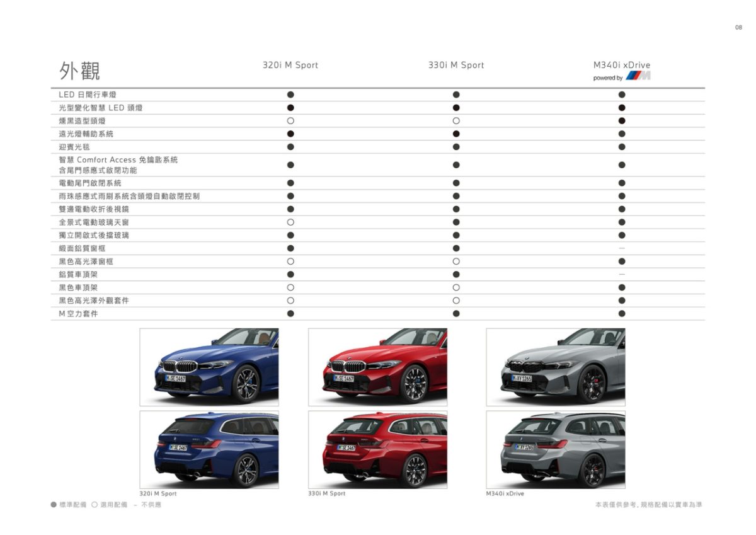Click '雨珠感應式雨刷系統含頭燈自動啟閉控制' label
Image resolution: width=756 pixels, height=535 pixels.
[x=129, y=196]
